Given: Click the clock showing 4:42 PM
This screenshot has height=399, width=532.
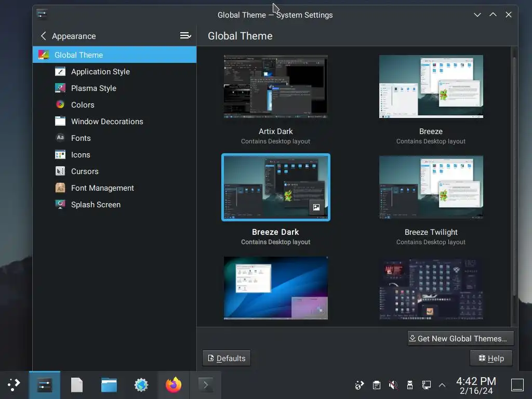Looking at the screenshot, I should pyautogui.click(x=476, y=385).
